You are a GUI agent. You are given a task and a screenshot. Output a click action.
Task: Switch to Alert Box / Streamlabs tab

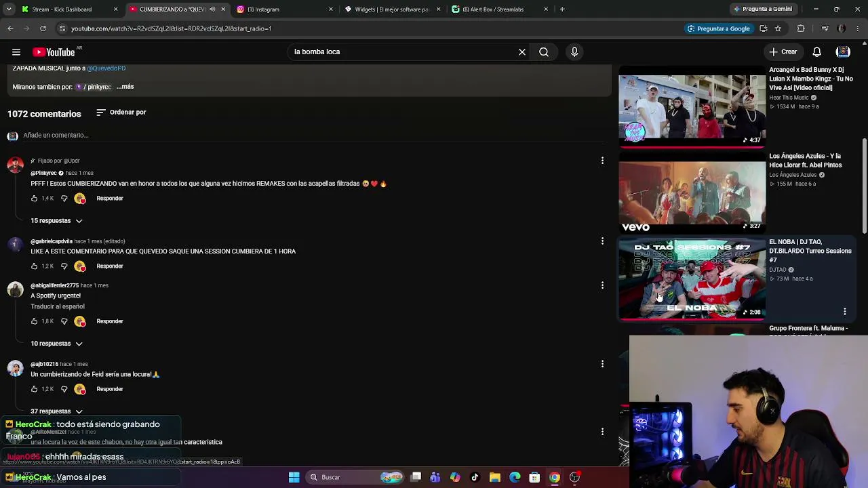coord(498,9)
